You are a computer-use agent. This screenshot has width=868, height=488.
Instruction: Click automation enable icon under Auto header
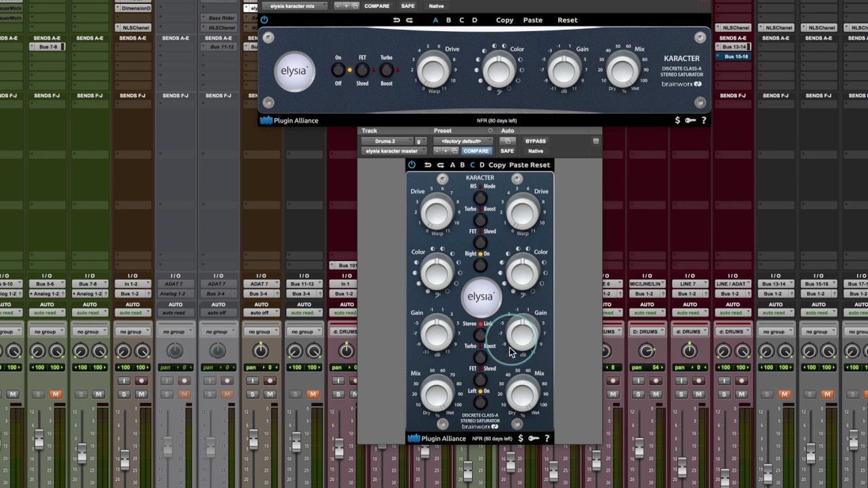click(507, 141)
